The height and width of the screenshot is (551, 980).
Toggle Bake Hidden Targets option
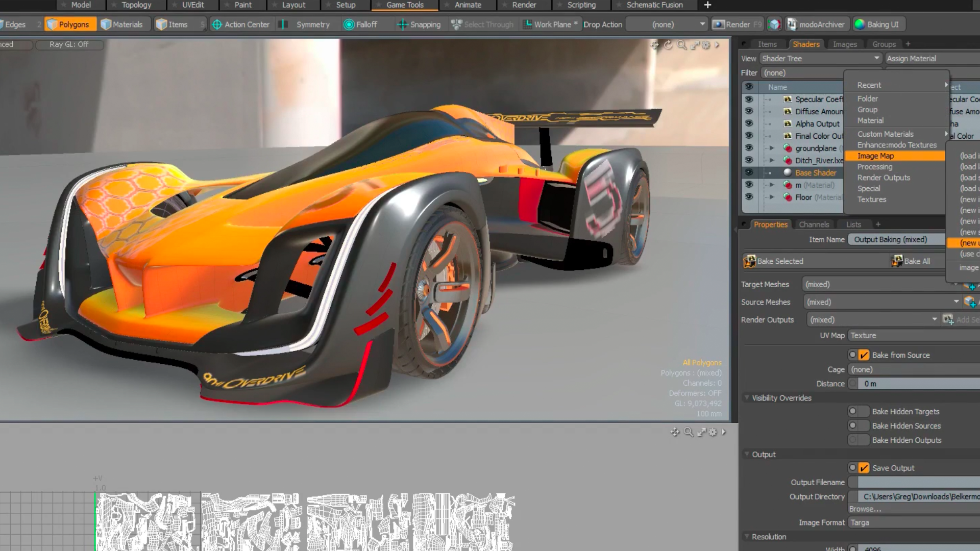point(858,411)
